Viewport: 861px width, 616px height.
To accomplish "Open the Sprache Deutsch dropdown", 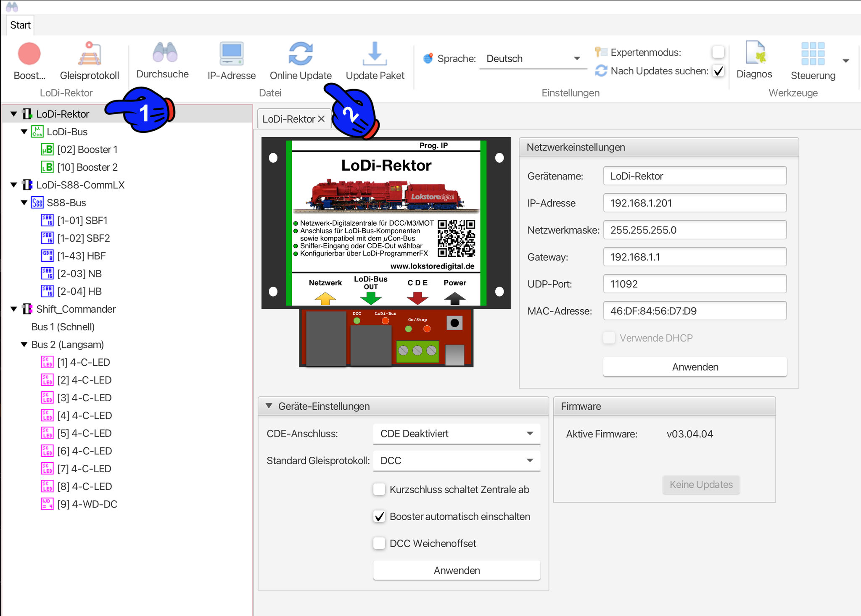I will click(533, 58).
